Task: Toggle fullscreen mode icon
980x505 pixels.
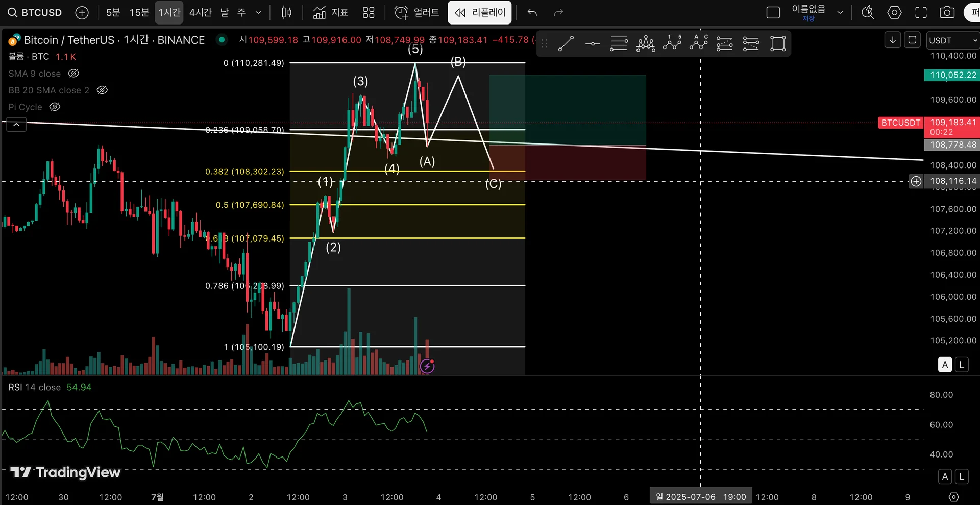Action: (921, 12)
